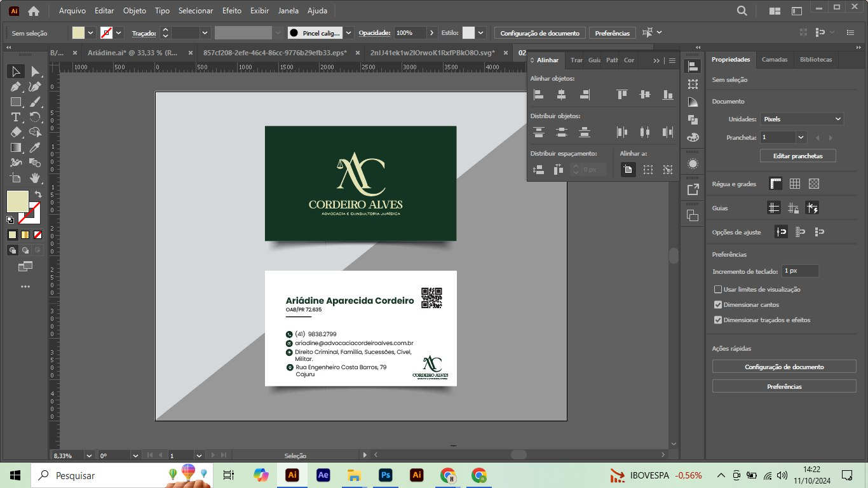Image resolution: width=868 pixels, height=488 pixels.
Task: Expand the Opacidade options arrow
Action: point(432,32)
